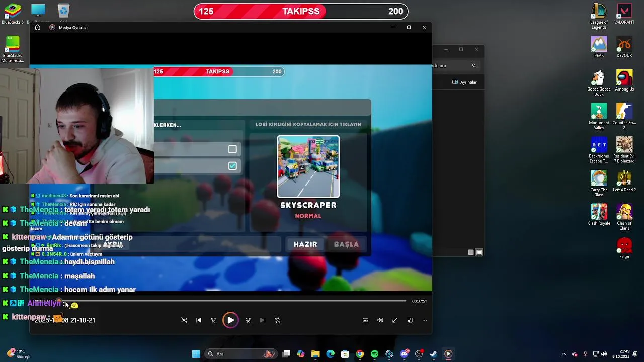Screen dimensions: 644x362
Task: Click the lobby ID copy text
Action: coord(308,124)
